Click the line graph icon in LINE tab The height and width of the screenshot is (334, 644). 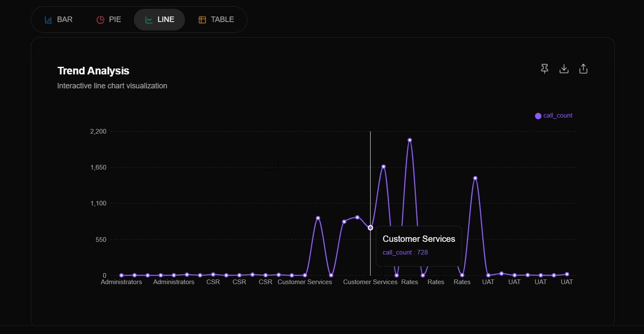click(149, 20)
